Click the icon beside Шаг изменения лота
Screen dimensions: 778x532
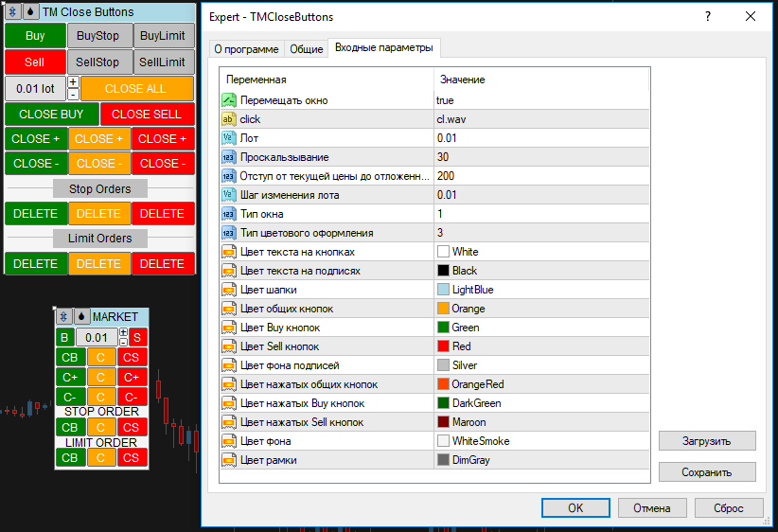[228, 195]
